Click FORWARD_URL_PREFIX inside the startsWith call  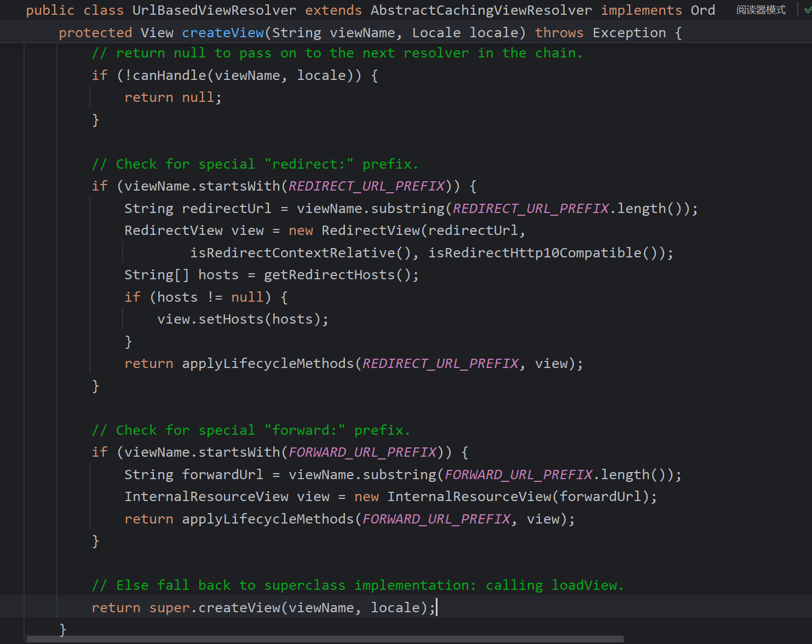(x=362, y=452)
